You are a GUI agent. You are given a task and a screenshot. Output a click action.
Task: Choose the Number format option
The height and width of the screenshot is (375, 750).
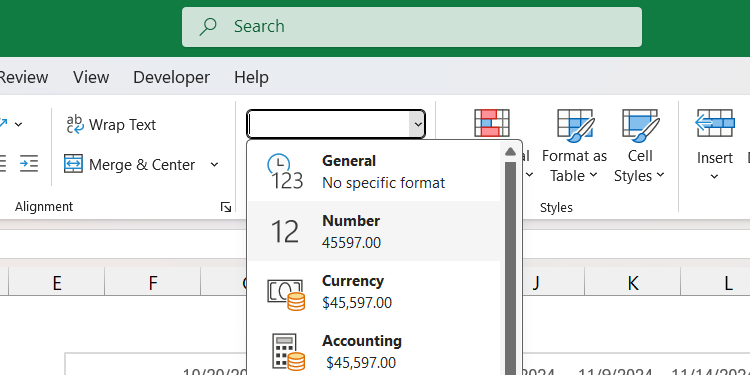coord(374,232)
